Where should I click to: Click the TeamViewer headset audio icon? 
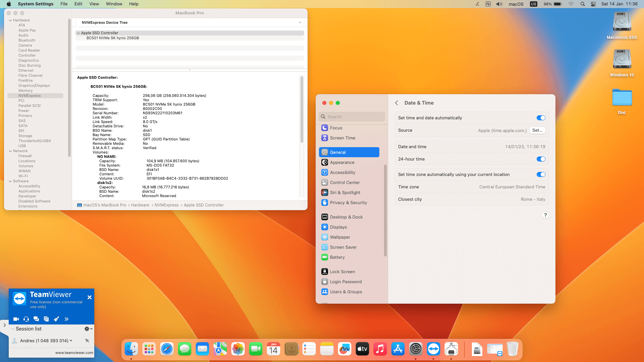(26, 319)
